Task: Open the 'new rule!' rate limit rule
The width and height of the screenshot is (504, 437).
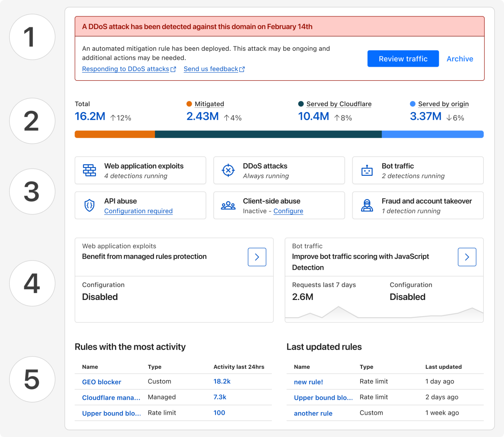Action: (308, 382)
